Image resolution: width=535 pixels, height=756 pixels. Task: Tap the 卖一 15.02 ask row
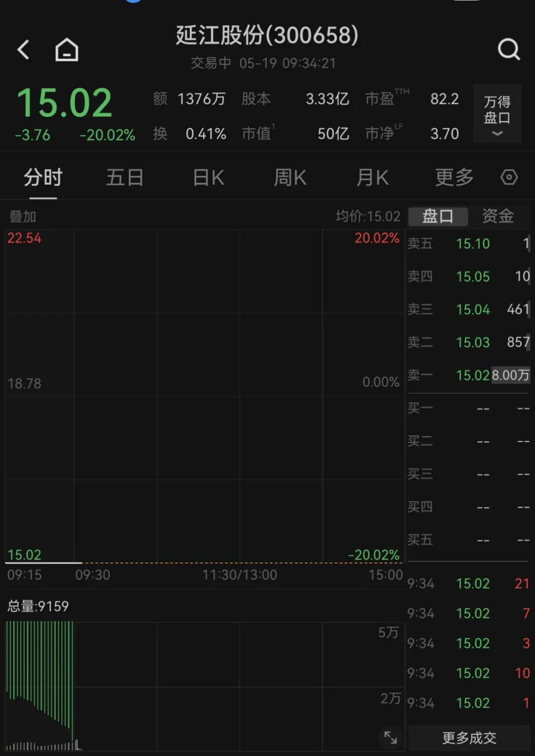tap(469, 375)
